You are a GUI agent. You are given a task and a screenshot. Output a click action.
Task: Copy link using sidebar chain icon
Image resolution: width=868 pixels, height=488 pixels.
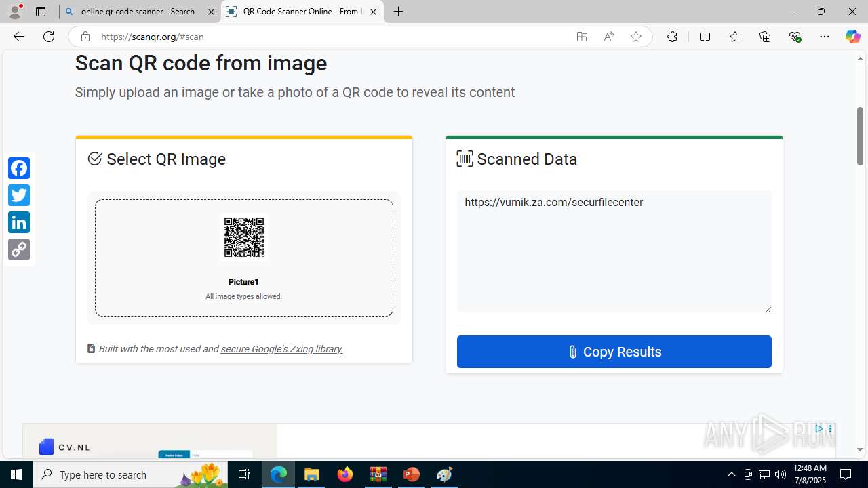pos(19,249)
